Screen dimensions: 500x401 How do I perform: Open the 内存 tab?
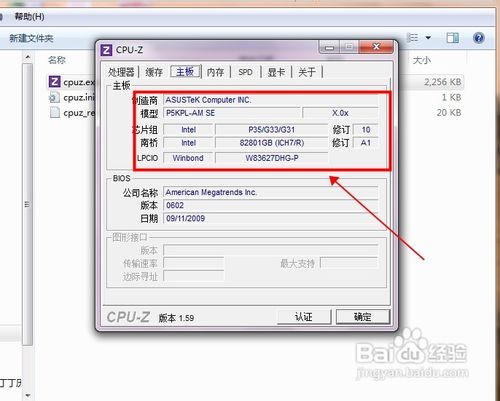(x=215, y=72)
